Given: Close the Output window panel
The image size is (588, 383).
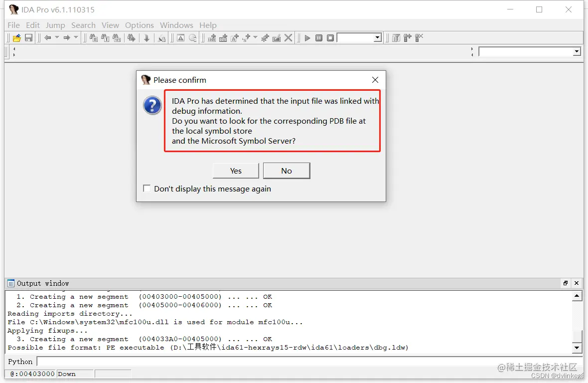Looking at the screenshot, I should pyautogui.click(x=577, y=283).
